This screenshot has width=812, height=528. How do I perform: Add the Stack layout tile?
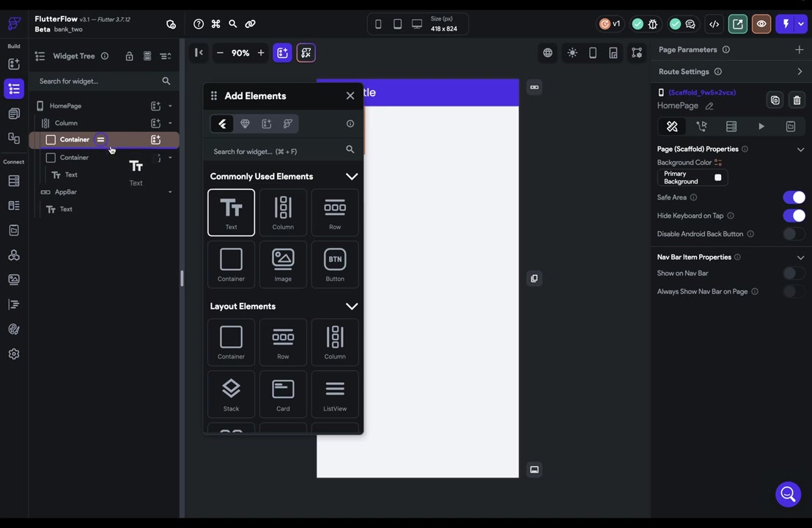point(231,395)
